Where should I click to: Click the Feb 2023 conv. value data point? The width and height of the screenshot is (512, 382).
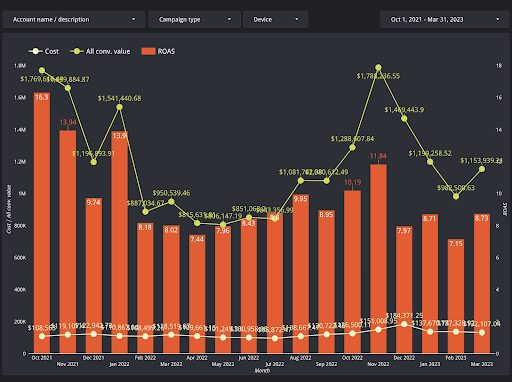tap(456, 196)
